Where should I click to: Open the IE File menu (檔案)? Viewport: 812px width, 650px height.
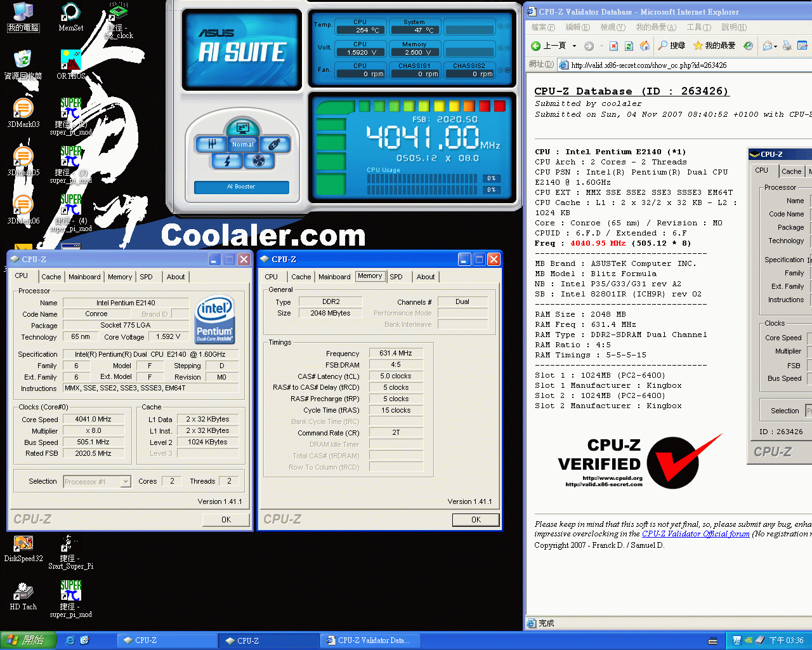click(542, 27)
